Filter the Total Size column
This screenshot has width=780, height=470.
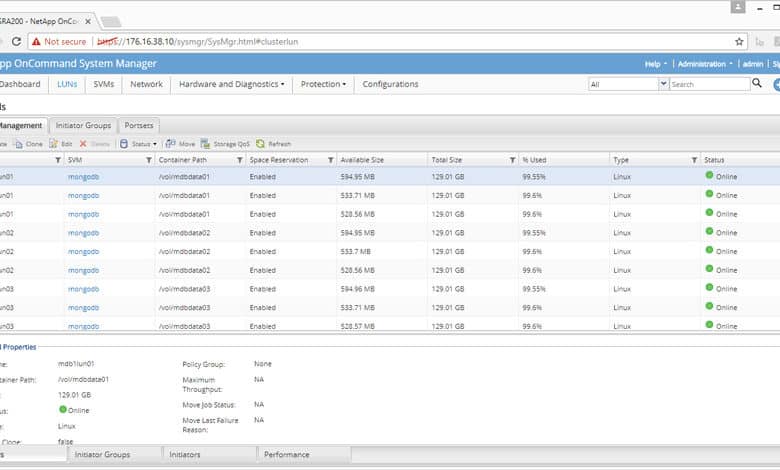[512, 160]
